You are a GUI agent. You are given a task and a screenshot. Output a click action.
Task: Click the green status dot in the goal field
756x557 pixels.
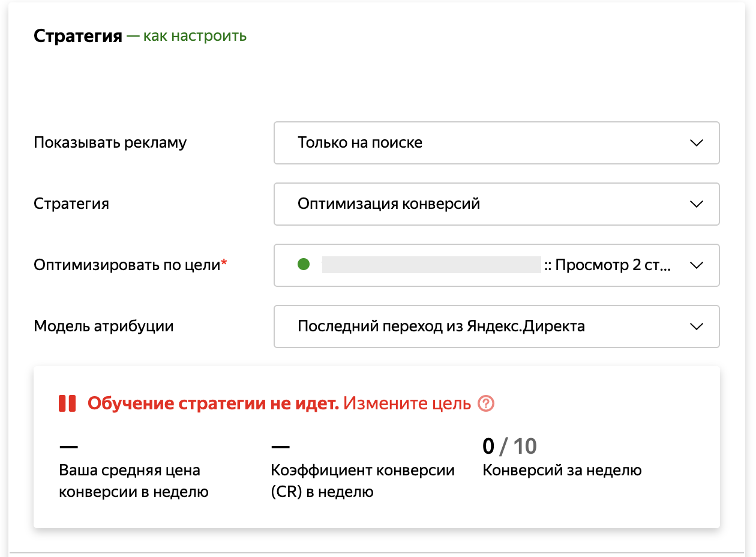pyautogui.click(x=304, y=265)
